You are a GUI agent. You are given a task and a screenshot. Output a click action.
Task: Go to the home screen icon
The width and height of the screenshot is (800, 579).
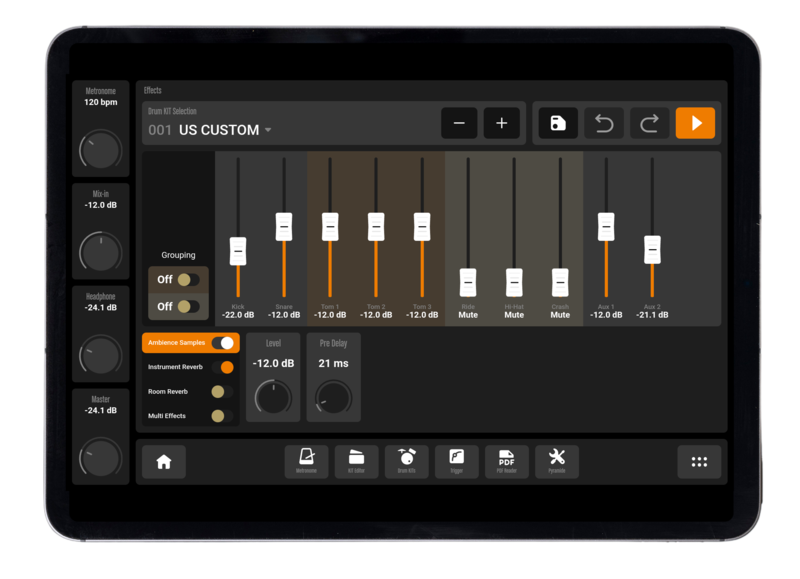(x=164, y=462)
